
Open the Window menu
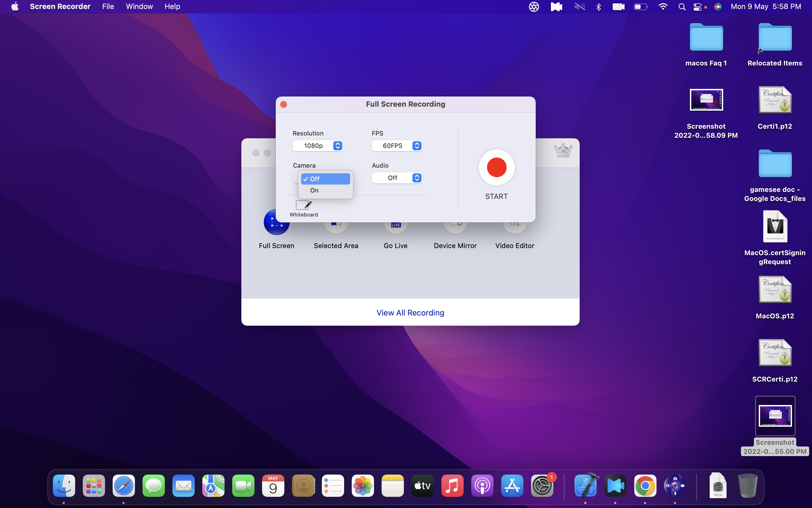tap(139, 6)
